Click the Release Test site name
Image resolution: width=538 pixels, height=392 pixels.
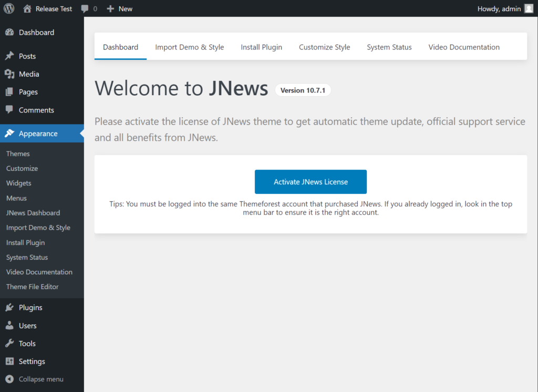click(53, 8)
